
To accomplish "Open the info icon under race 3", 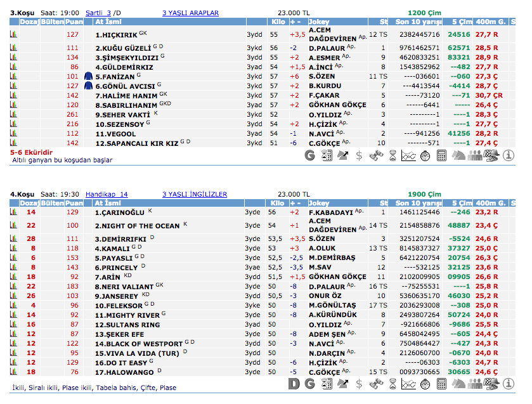I will [509, 155].
